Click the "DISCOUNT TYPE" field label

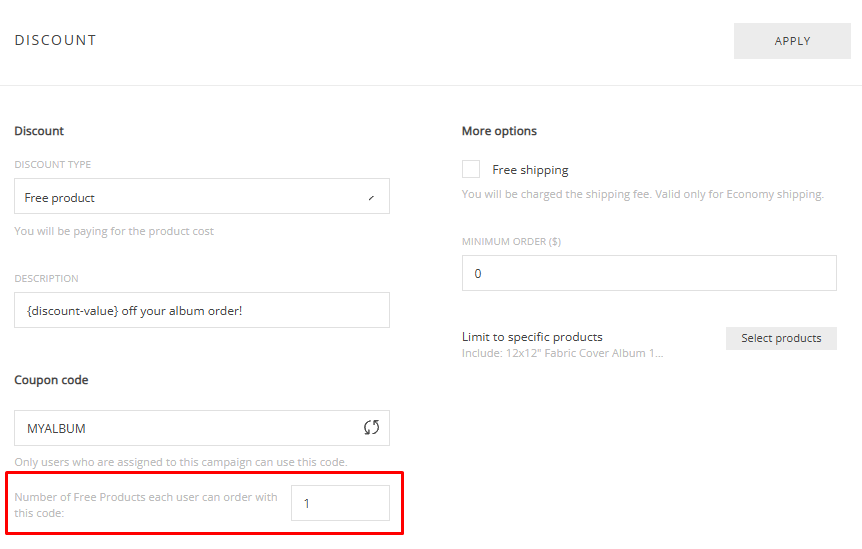[x=52, y=165]
